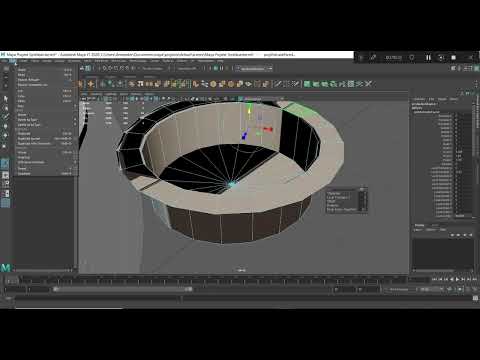
Task: Open the Script Editor icon bottom-right
Action: 475,298
